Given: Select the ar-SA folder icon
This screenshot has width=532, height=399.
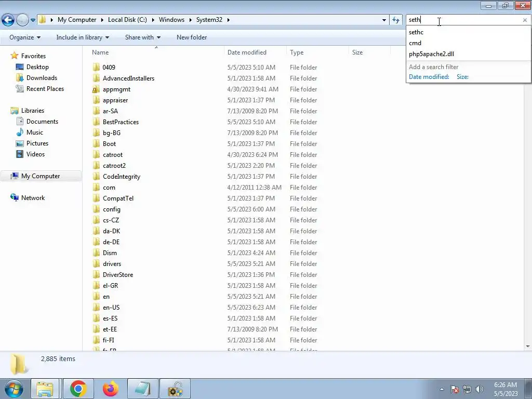Looking at the screenshot, I should (96, 111).
